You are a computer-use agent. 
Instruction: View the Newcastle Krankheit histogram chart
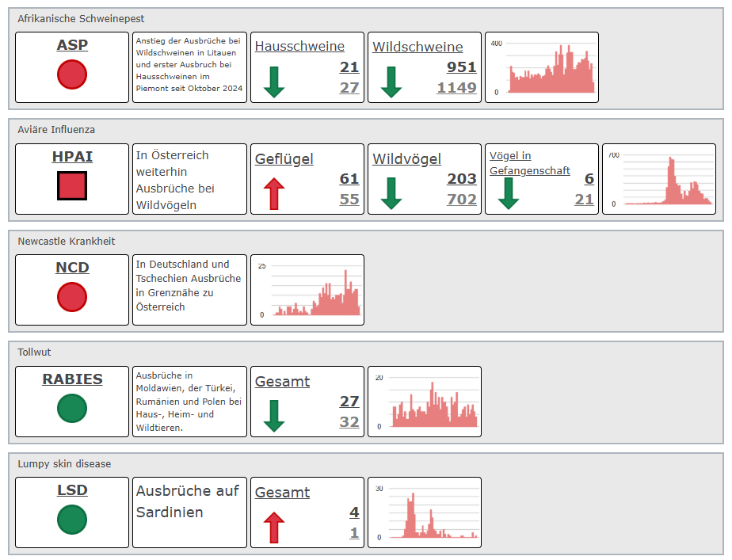pyautogui.click(x=307, y=290)
